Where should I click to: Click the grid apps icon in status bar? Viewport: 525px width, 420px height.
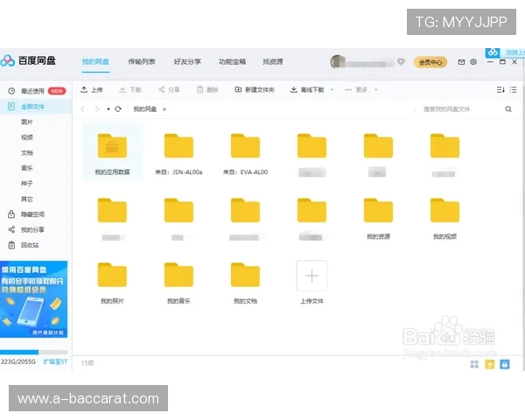click(474, 364)
